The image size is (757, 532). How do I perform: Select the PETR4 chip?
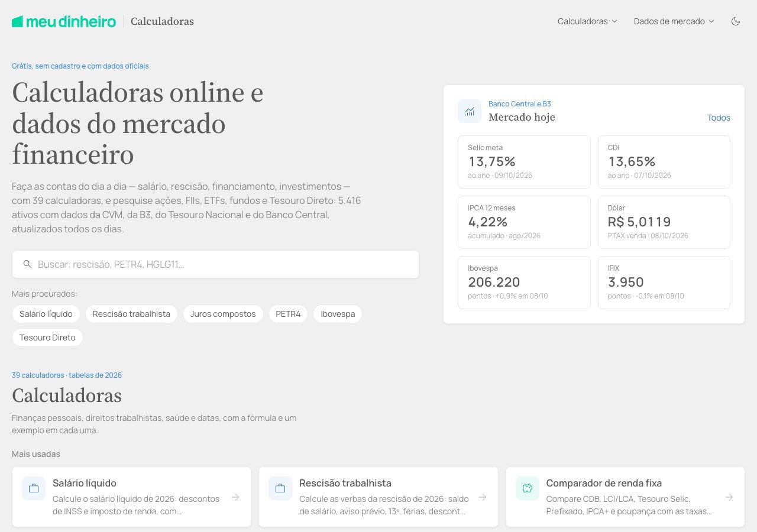tap(288, 314)
